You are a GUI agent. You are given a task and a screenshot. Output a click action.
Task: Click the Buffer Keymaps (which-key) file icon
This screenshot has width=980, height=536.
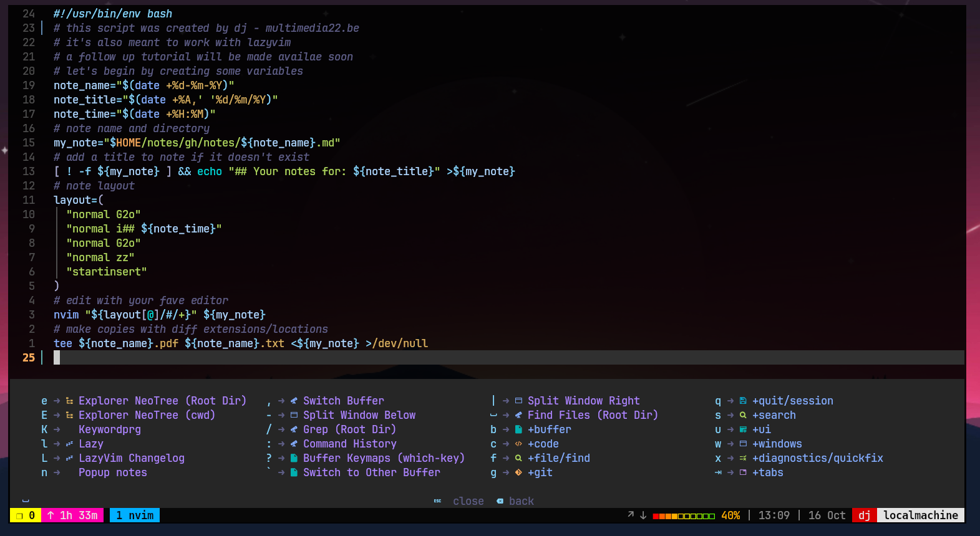click(294, 458)
